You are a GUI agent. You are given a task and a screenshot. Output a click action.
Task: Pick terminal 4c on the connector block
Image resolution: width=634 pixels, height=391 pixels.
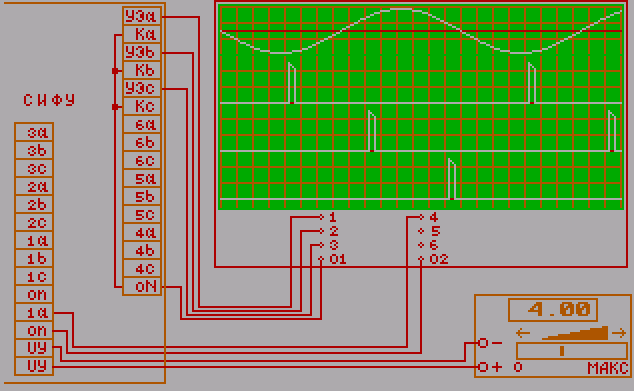coord(142,268)
